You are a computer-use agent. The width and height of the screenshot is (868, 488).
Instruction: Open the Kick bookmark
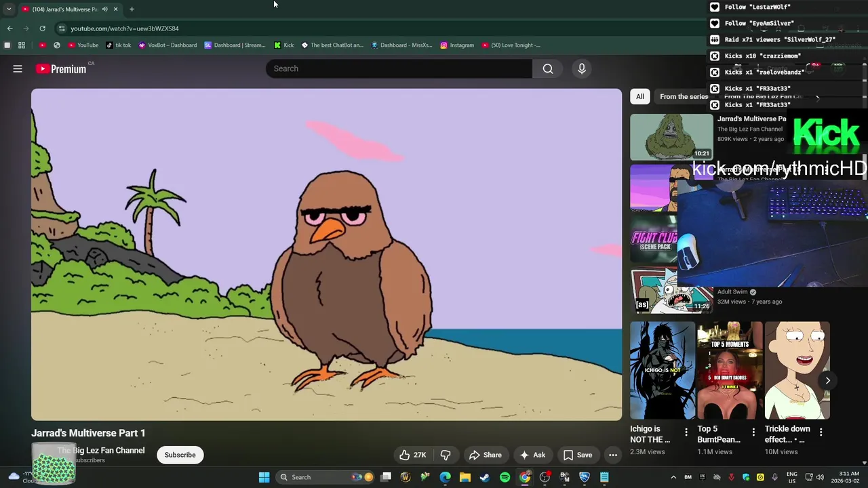[283, 45]
